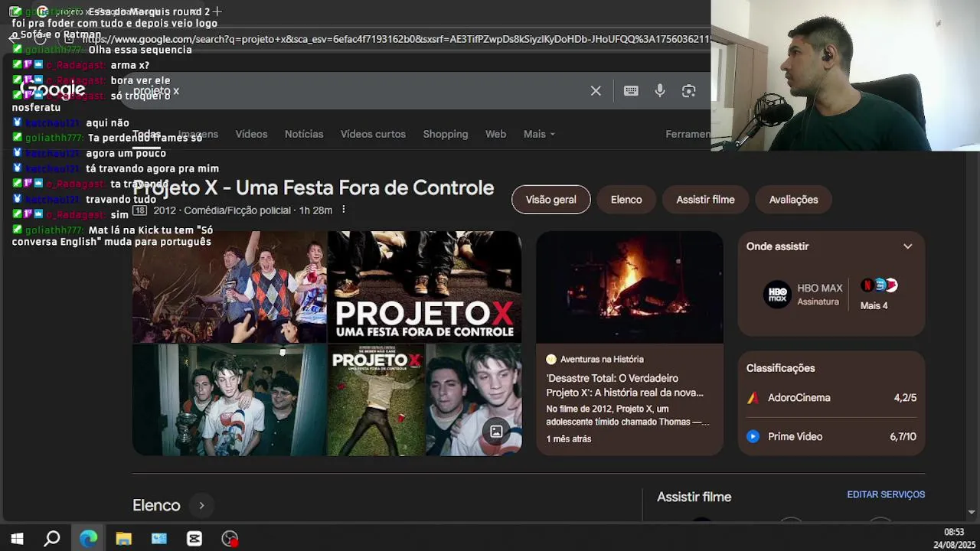
Task: Open the trophy group photo thumbnail
Action: pos(230,400)
